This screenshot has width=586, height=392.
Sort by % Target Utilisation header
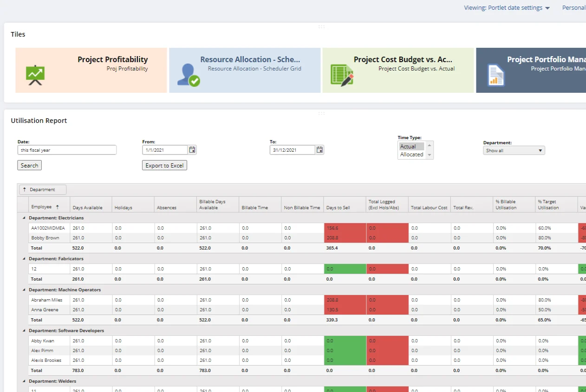(556, 205)
